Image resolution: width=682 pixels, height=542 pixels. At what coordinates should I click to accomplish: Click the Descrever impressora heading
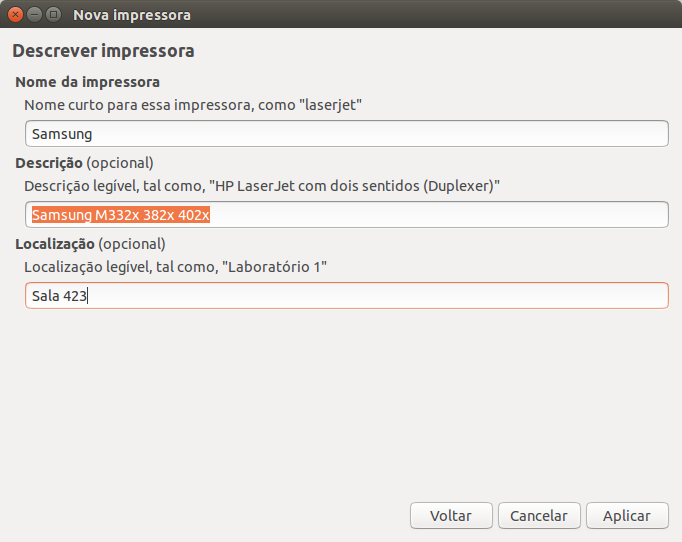tap(104, 51)
